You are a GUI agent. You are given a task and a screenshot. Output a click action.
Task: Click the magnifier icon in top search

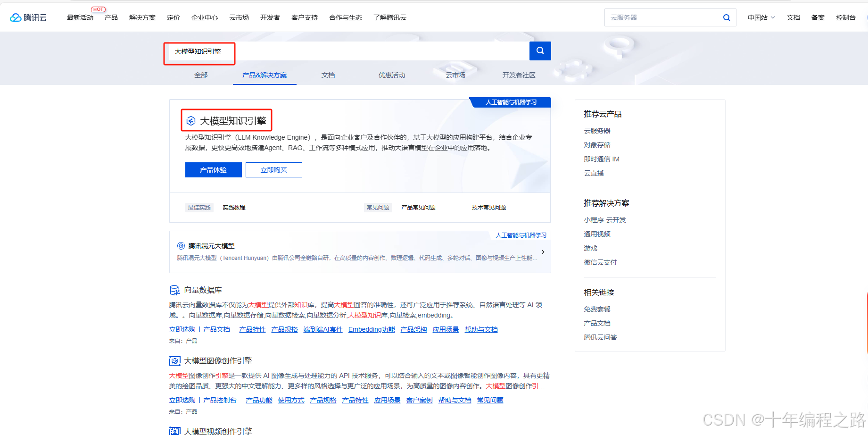tap(727, 17)
